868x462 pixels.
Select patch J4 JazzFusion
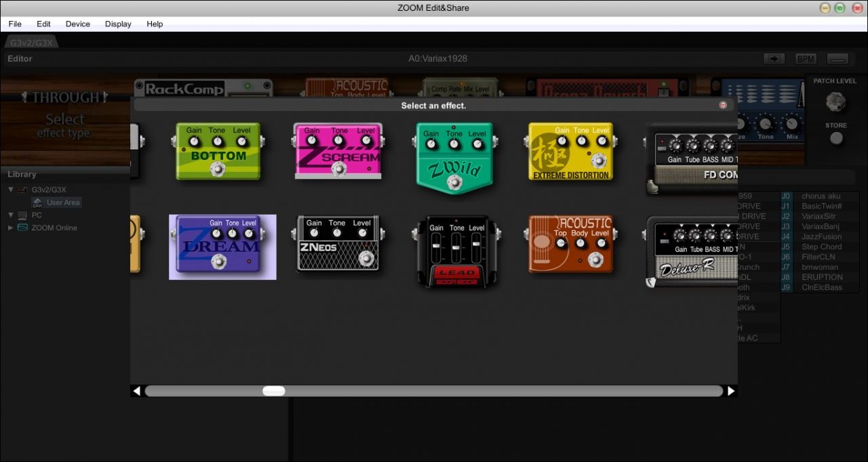821,236
